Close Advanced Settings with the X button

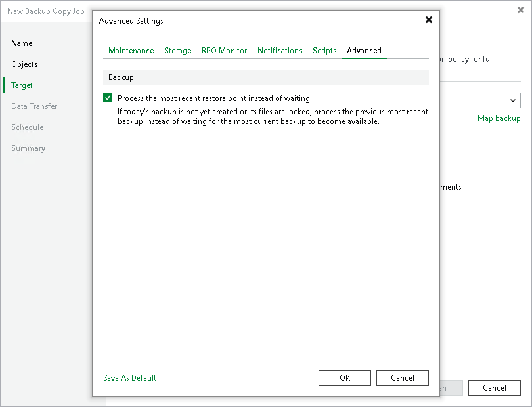pyautogui.click(x=429, y=20)
